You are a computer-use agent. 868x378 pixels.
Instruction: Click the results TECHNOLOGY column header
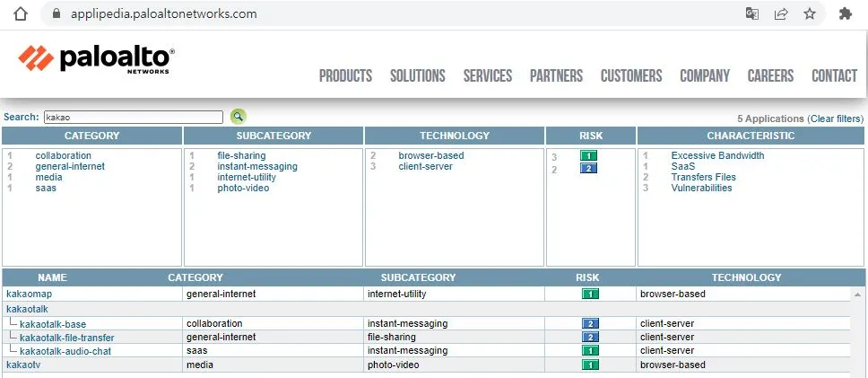pyautogui.click(x=746, y=277)
